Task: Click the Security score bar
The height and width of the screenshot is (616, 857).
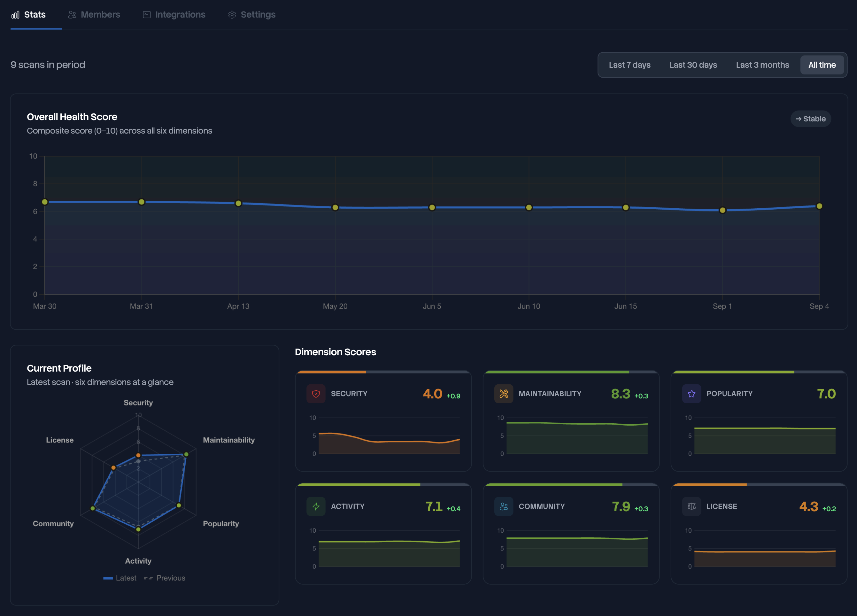Action: point(383,372)
